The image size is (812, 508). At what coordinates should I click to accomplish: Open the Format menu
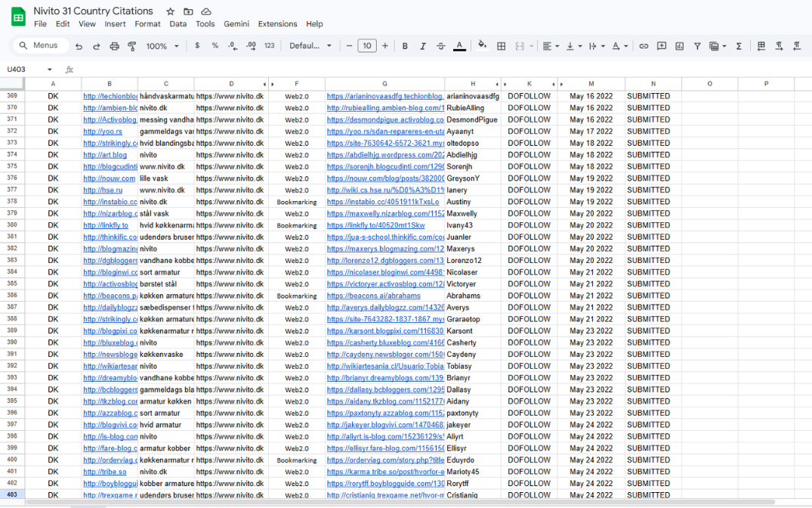(x=147, y=24)
